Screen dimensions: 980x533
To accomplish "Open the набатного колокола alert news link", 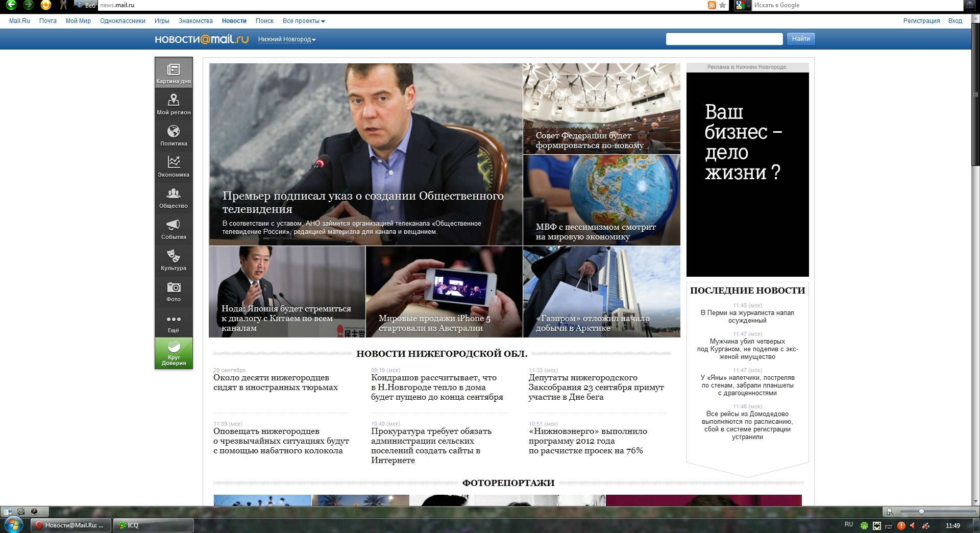I will 281,441.
